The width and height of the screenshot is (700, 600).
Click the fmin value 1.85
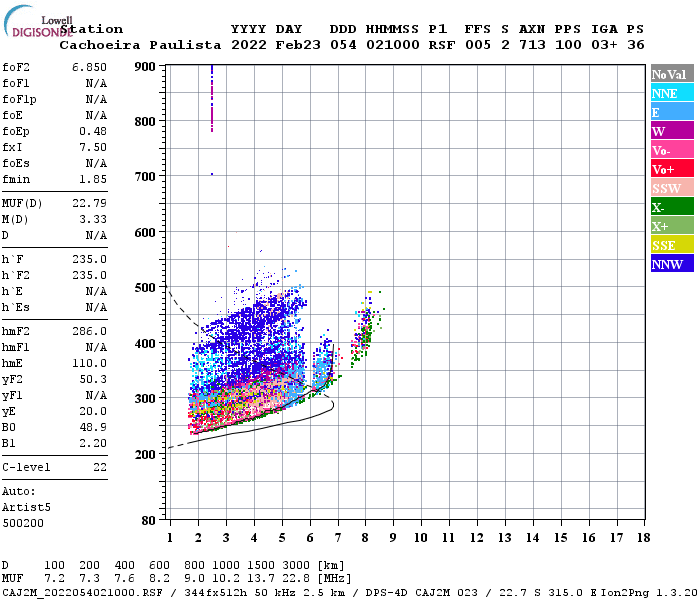coord(93,179)
